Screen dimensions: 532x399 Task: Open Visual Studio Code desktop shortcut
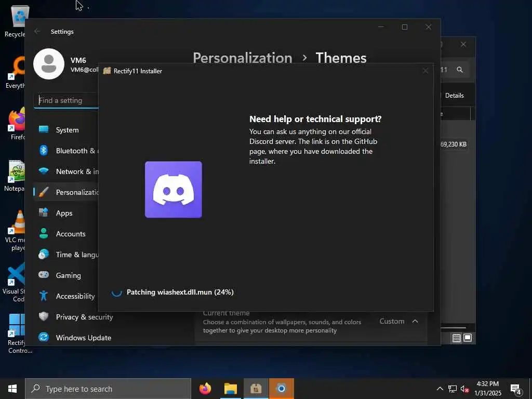tap(14, 282)
